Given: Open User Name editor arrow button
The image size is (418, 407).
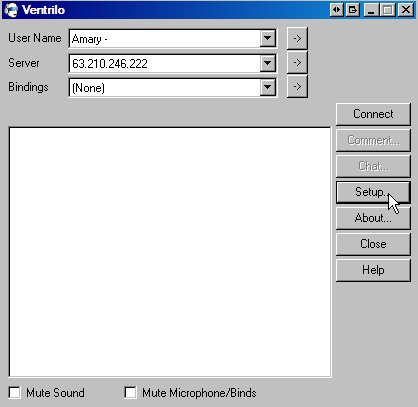Looking at the screenshot, I should click(x=297, y=38).
